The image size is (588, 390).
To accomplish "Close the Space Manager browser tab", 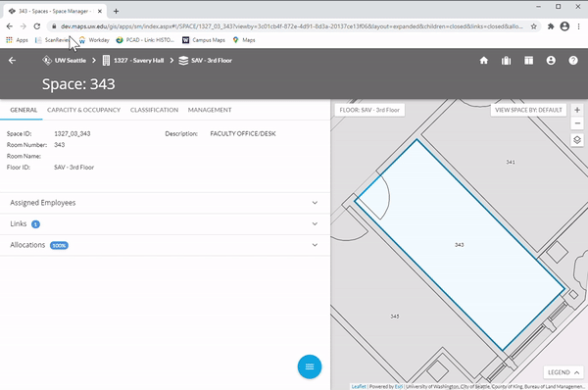I will tap(100, 11).
